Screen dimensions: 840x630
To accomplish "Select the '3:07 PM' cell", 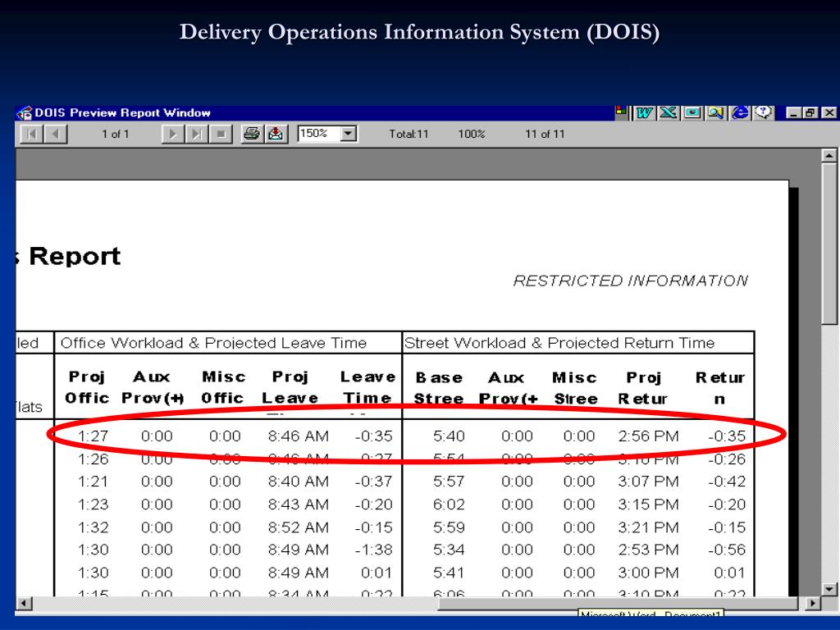I will pyautogui.click(x=648, y=482).
